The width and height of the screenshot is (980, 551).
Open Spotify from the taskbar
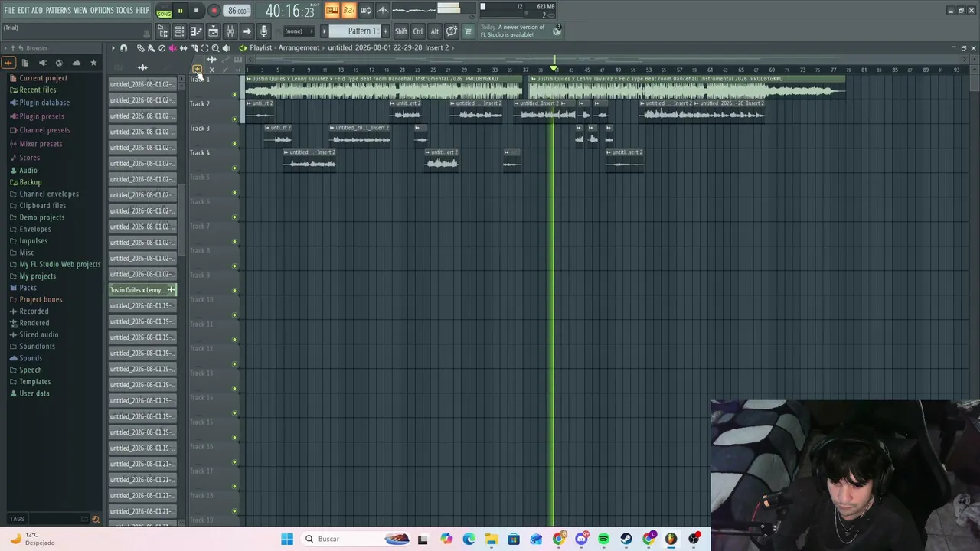pyautogui.click(x=603, y=539)
